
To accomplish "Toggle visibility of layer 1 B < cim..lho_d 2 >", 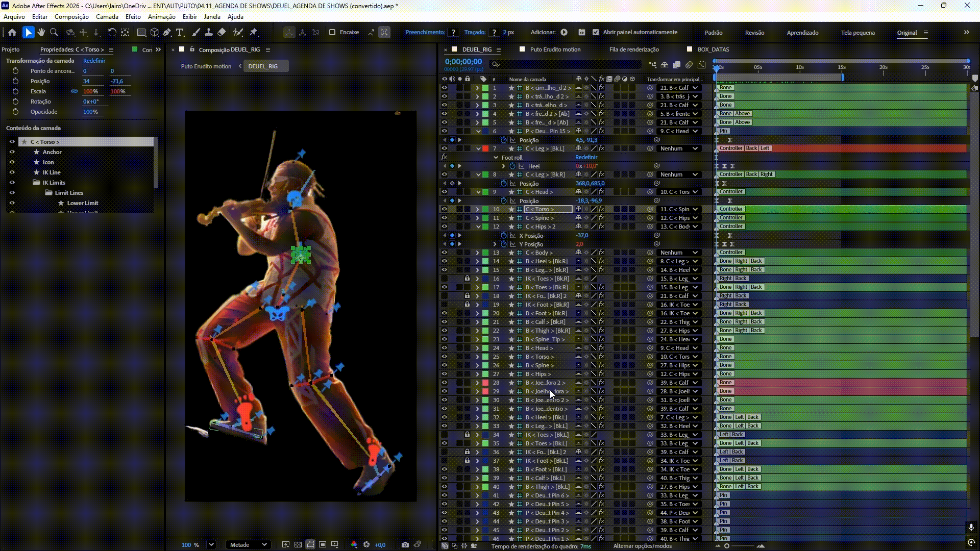I will (444, 88).
